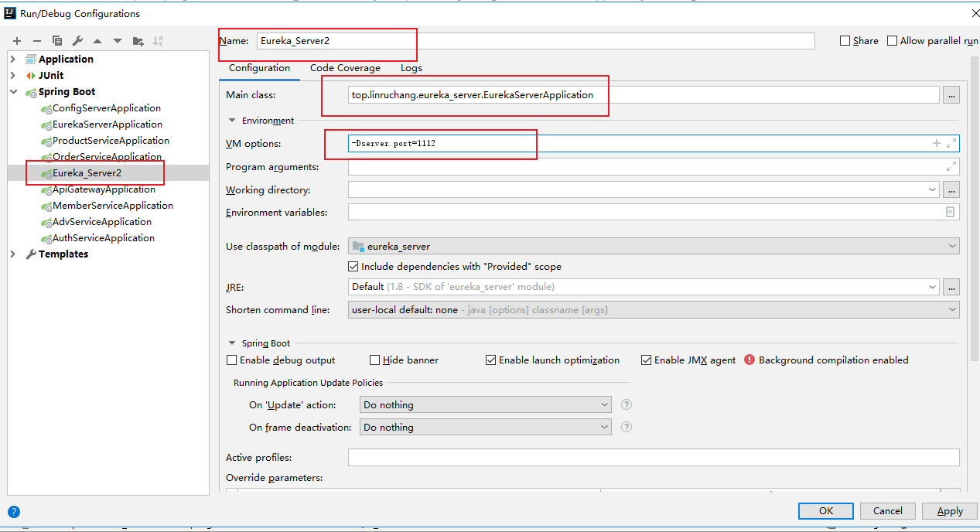
Task: Disable Enable launch optimization checkbox
Action: click(490, 360)
